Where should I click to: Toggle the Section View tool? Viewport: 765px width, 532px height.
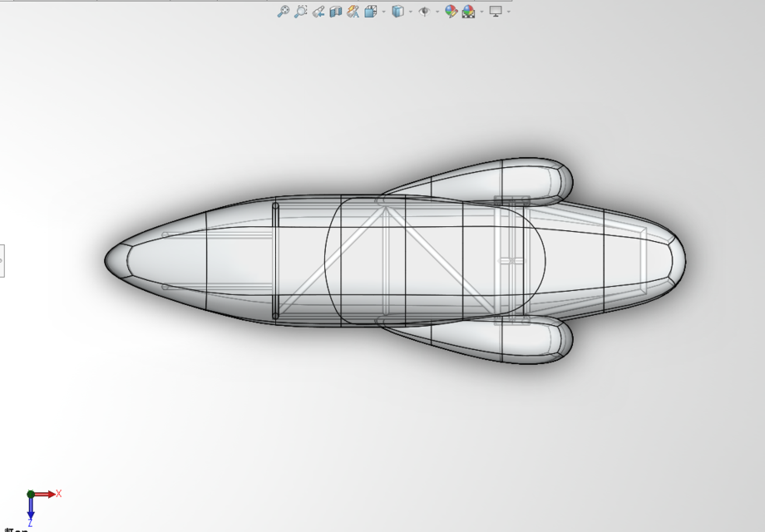336,12
